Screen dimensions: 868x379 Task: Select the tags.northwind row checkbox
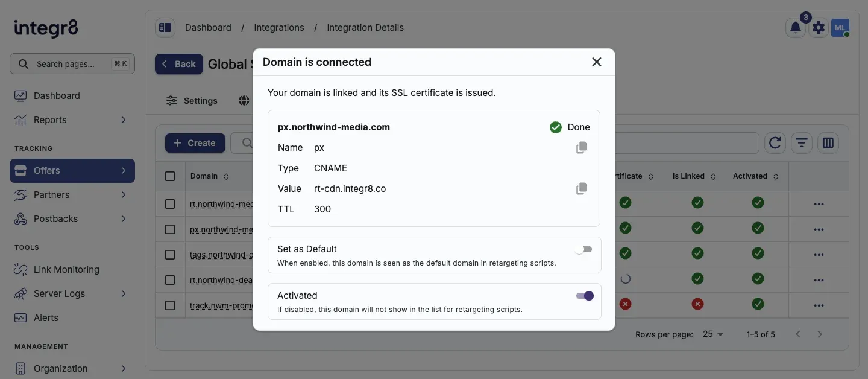[170, 255]
